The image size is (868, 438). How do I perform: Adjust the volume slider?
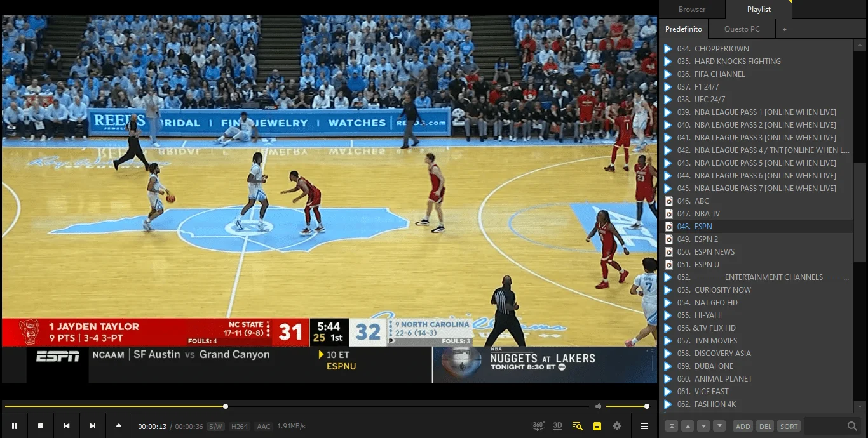(x=627, y=406)
